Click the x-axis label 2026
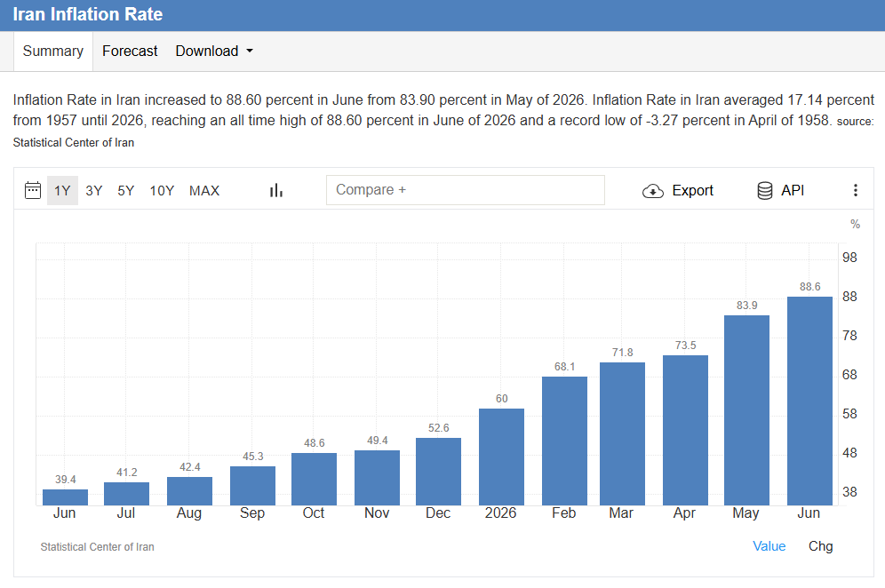The image size is (885, 588). [x=500, y=513]
